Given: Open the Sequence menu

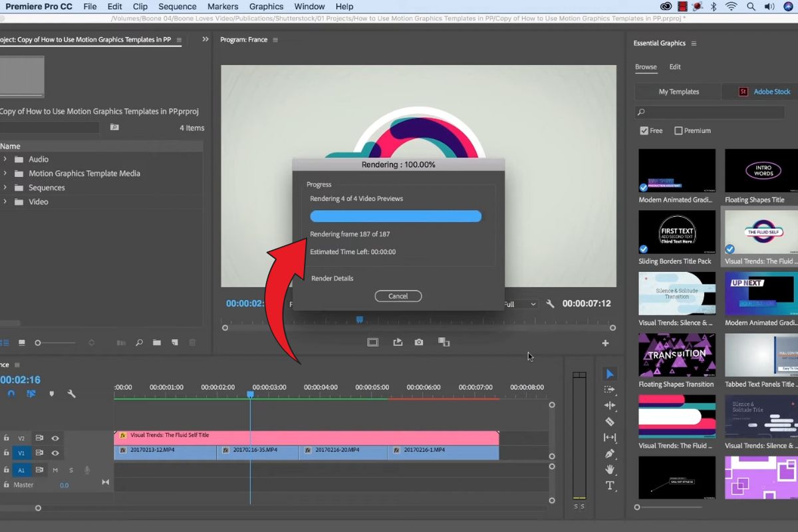Looking at the screenshot, I should (x=177, y=7).
